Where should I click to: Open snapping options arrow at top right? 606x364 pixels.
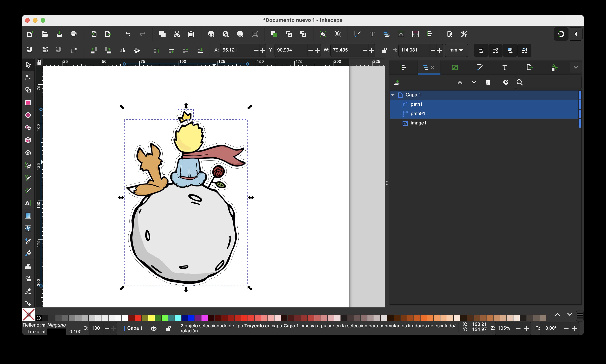point(576,34)
